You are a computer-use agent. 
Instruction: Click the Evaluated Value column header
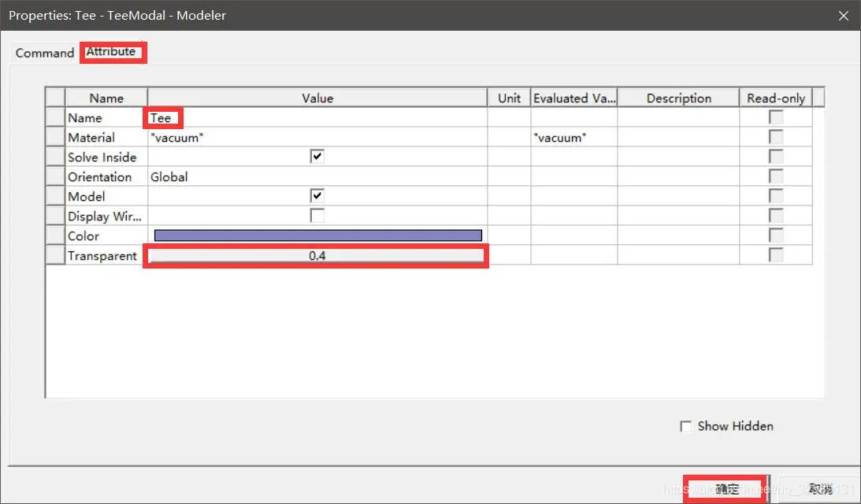click(573, 98)
